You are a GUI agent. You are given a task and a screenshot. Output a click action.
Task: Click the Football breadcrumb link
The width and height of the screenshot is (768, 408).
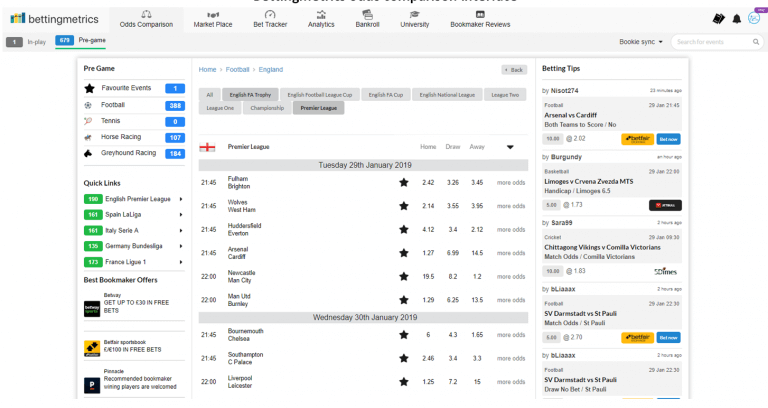point(237,70)
